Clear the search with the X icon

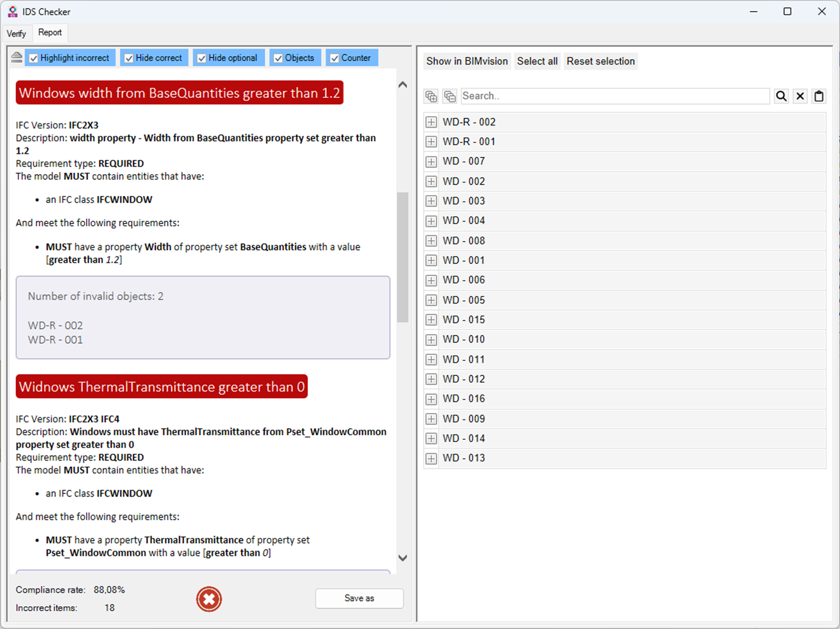point(800,96)
